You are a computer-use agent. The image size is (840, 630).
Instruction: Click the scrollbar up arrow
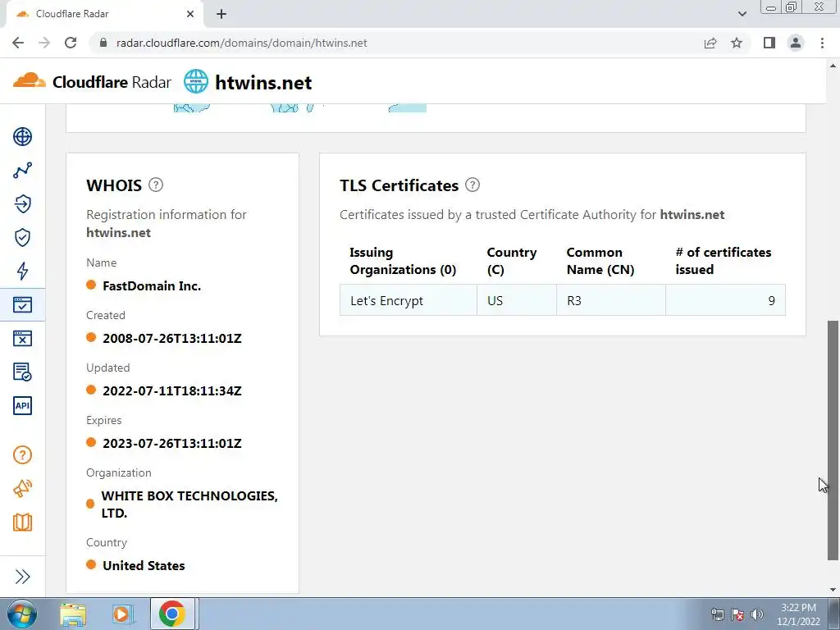[x=833, y=66]
